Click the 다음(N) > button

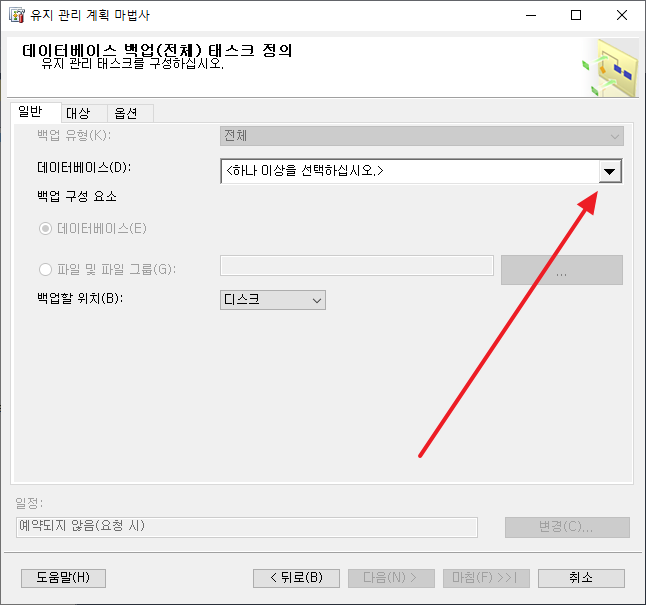pyautogui.click(x=391, y=578)
